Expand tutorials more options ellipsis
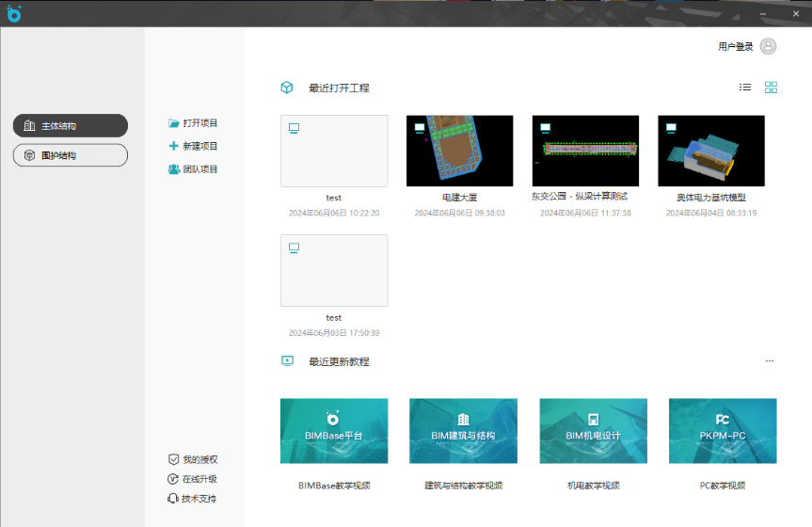Image resolution: width=812 pixels, height=527 pixels. pyautogui.click(x=769, y=361)
